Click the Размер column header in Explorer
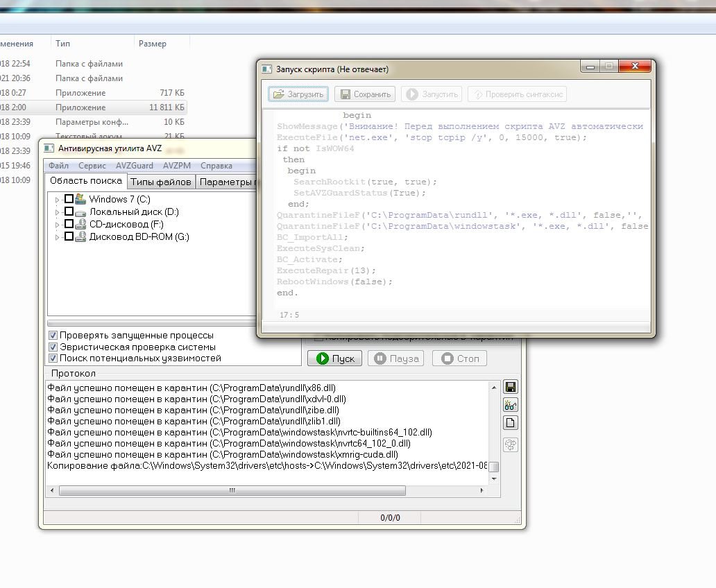Image resolution: width=716 pixels, height=588 pixels. pyautogui.click(x=153, y=44)
